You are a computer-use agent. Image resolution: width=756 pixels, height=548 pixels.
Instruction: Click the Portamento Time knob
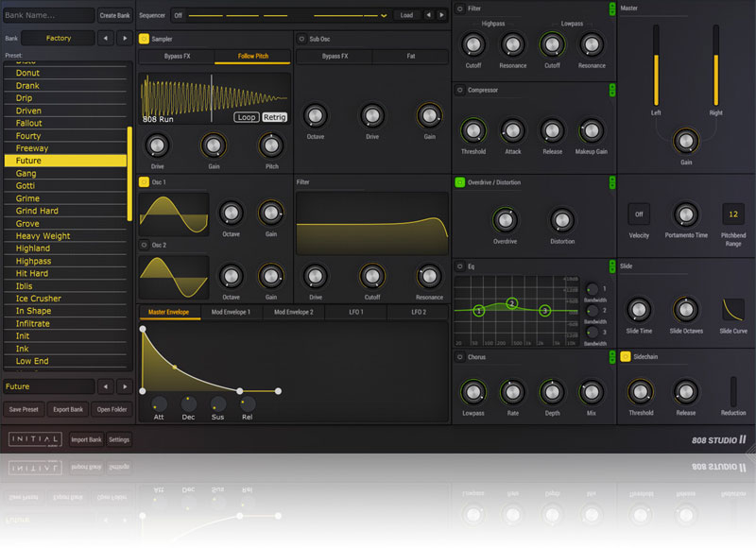pos(685,214)
